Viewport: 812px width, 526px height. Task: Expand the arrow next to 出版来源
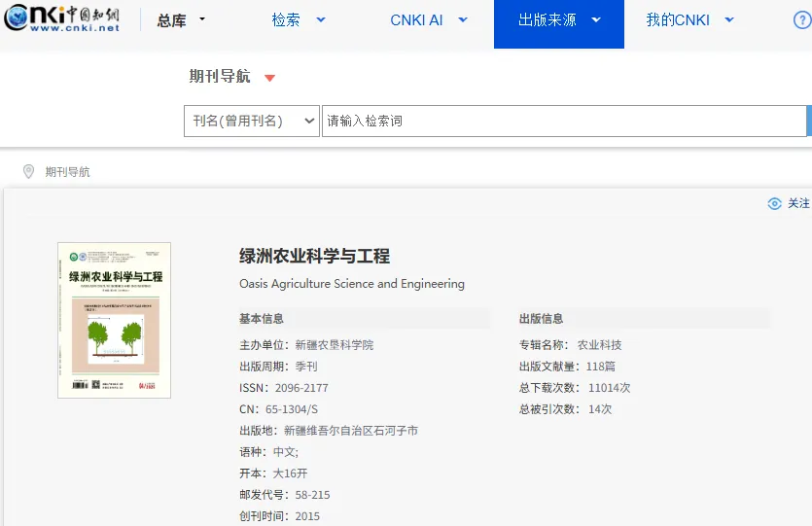(596, 20)
